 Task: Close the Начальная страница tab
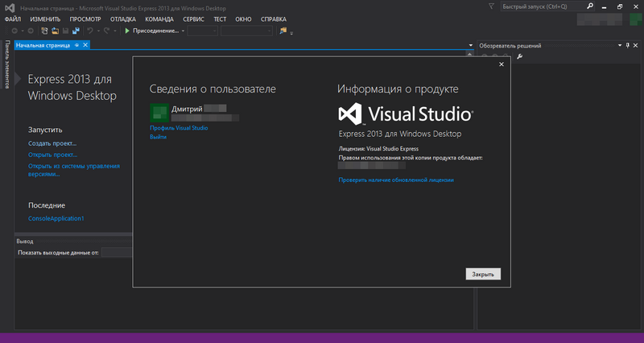click(85, 45)
